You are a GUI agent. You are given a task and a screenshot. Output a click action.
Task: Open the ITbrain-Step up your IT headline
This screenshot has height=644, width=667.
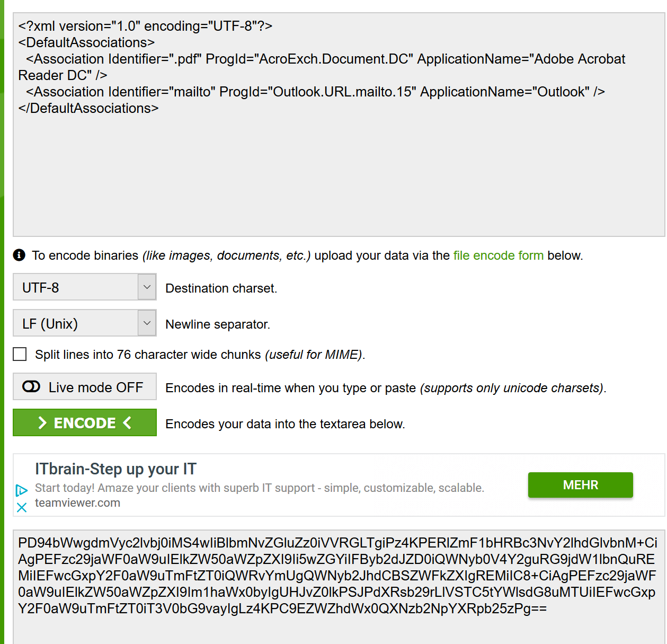[x=115, y=469]
